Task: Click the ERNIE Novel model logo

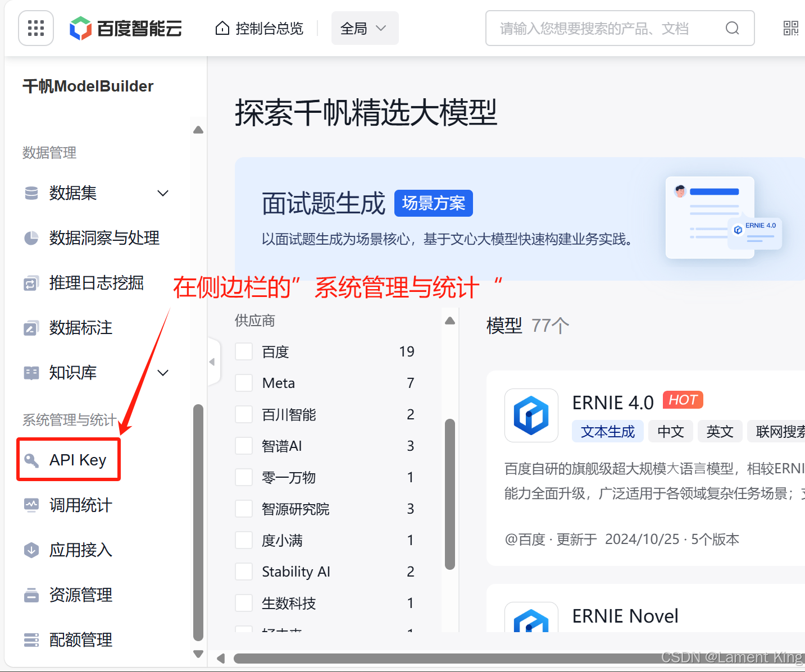Action: pos(531,617)
